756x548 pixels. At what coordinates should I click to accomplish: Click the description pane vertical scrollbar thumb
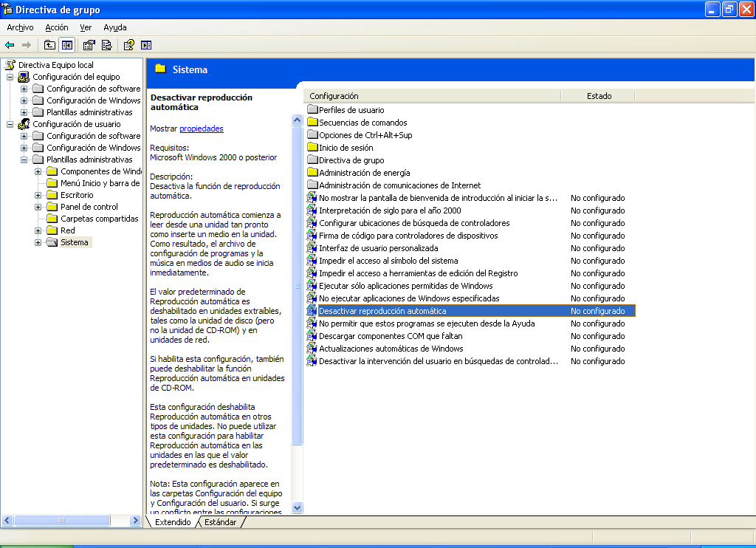point(298,286)
